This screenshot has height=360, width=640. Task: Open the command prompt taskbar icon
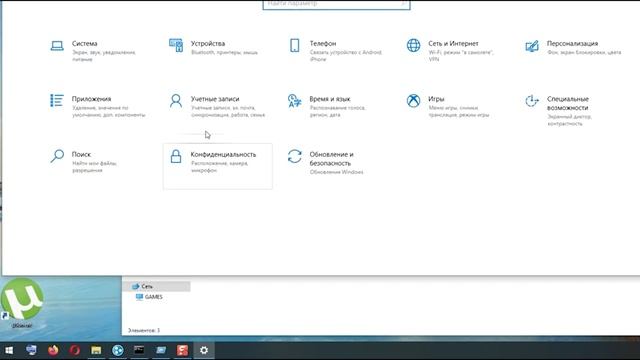pyautogui.click(x=139, y=350)
